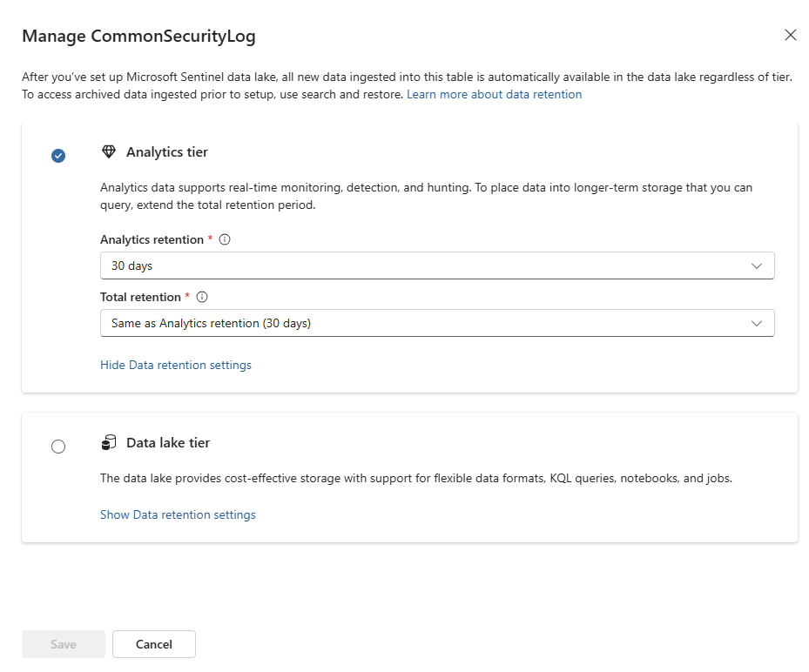Click the chevron arrow in Analytics retention box

[x=757, y=266]
